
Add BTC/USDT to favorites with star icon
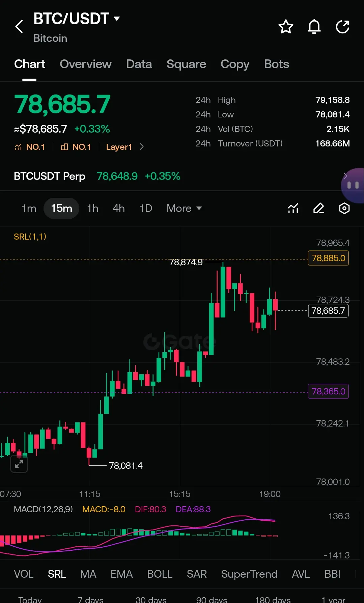286,27
